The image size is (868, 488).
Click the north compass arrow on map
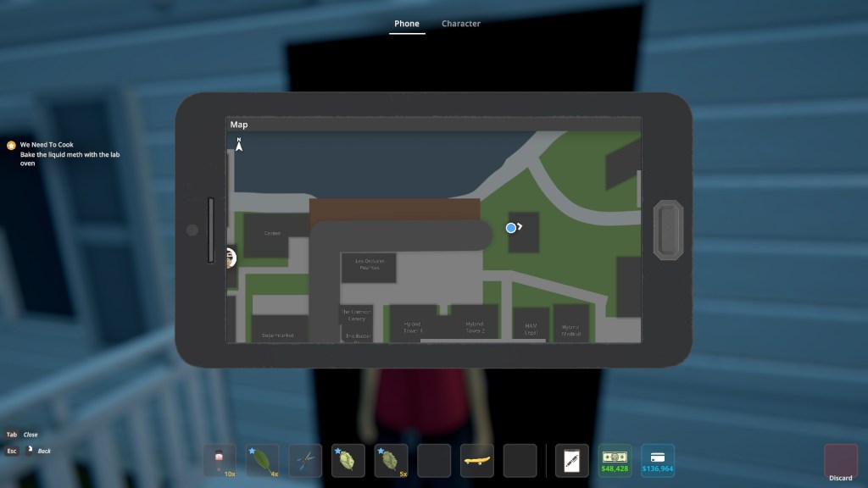(x=239, y=145)
